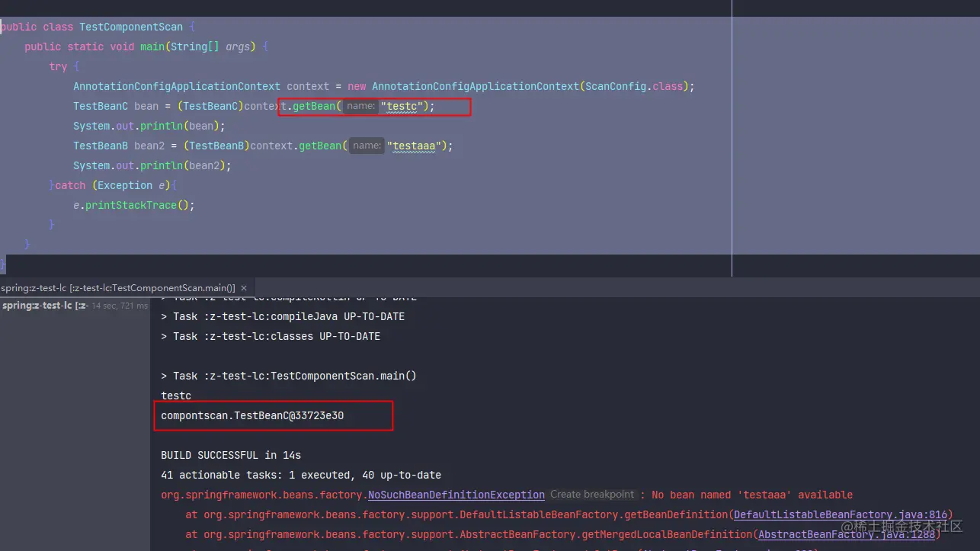Click the new keyword before AnnotationConfigApplicationContext
This screenshot has width=980, height=551.
[x=357, y=86]
